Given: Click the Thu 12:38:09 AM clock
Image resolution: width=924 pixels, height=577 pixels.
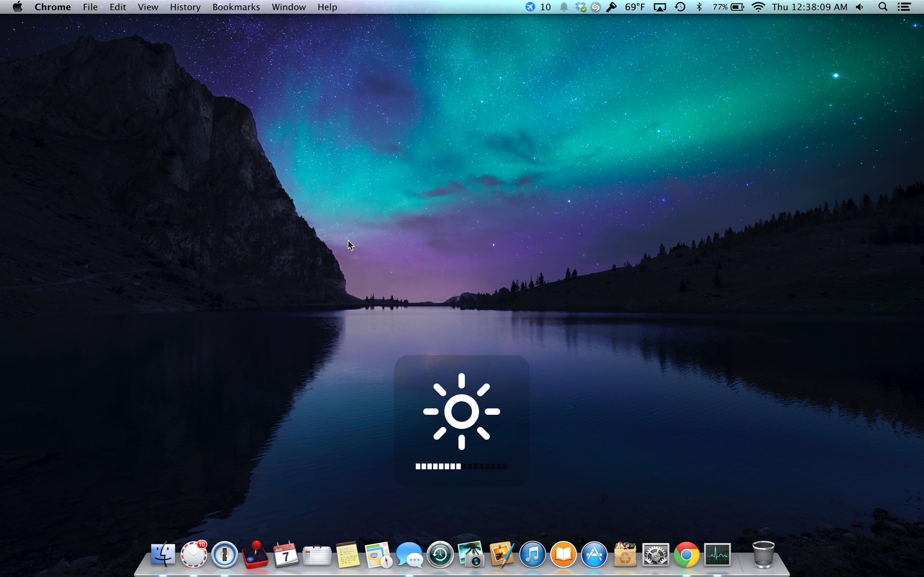Looking at the screenshot, I should (809, 7).
